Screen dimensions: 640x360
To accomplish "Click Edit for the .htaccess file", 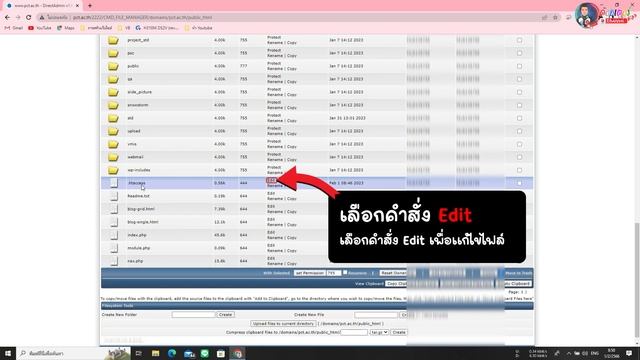I will [x=271, y=180].
